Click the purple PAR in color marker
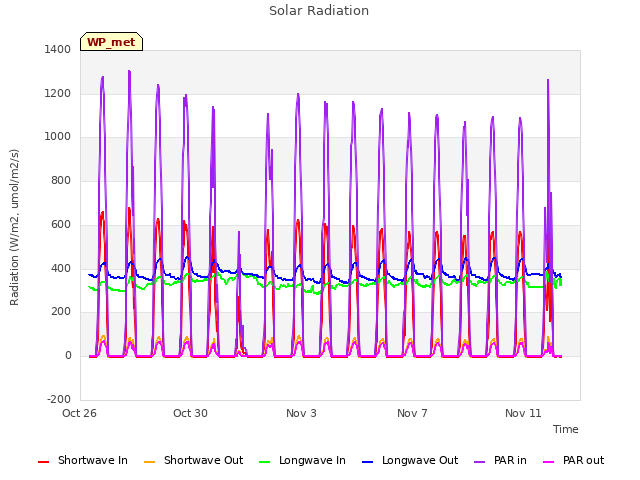 pyautogui.click(x=480, y=462)
